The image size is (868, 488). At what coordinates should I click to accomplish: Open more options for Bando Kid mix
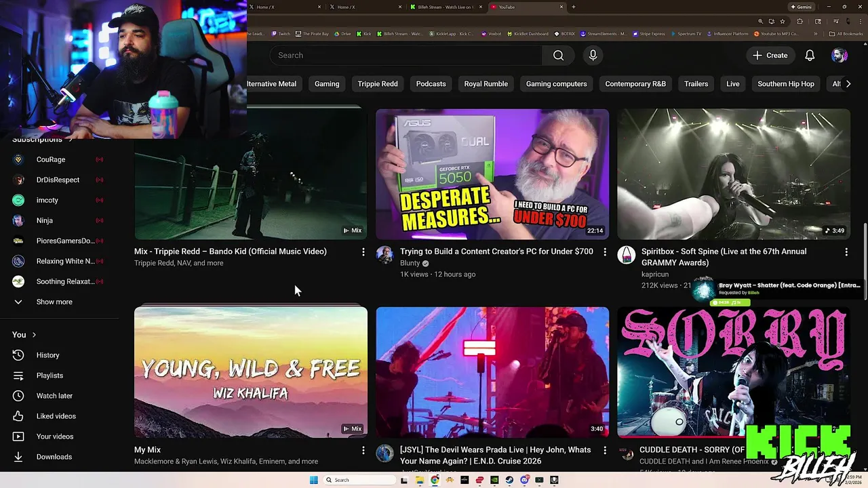click(x=363, y=252)
